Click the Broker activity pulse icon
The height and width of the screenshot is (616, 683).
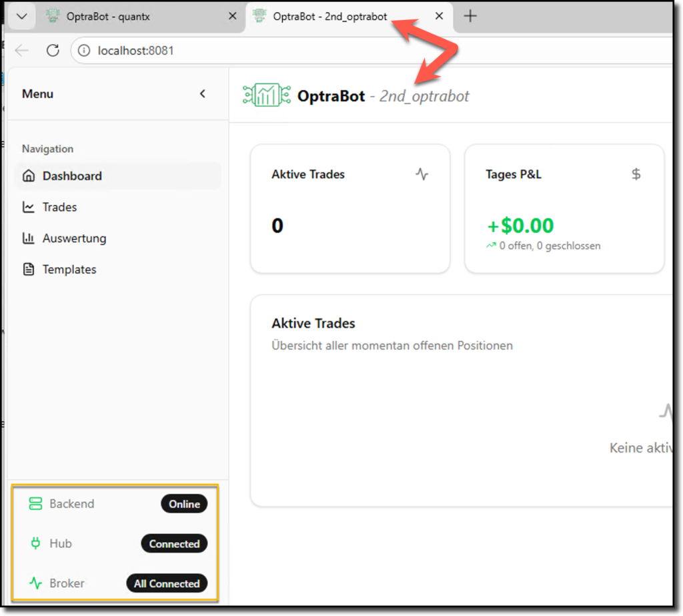pos(35,583)
